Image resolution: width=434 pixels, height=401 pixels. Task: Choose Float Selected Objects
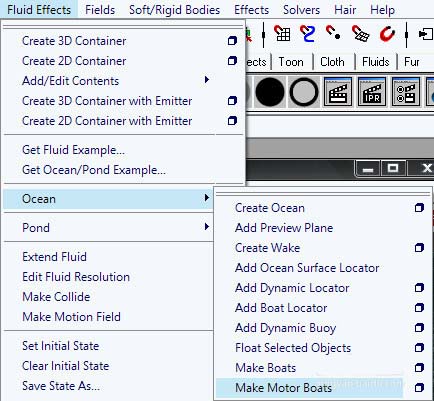(293, 348)
